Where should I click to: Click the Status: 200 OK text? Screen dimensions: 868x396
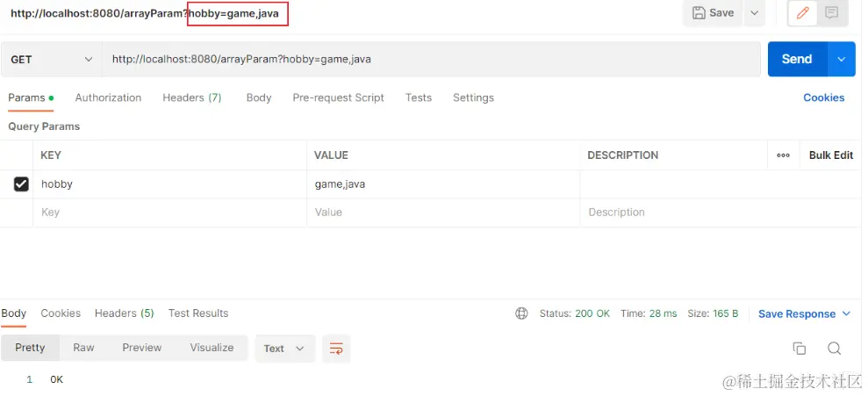(575, 313)
